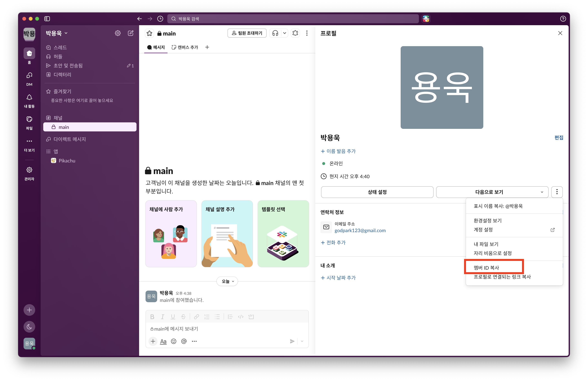Insert a mention with the @ icon
Viewport: 588px width, 381px height.
click(184, 341)
